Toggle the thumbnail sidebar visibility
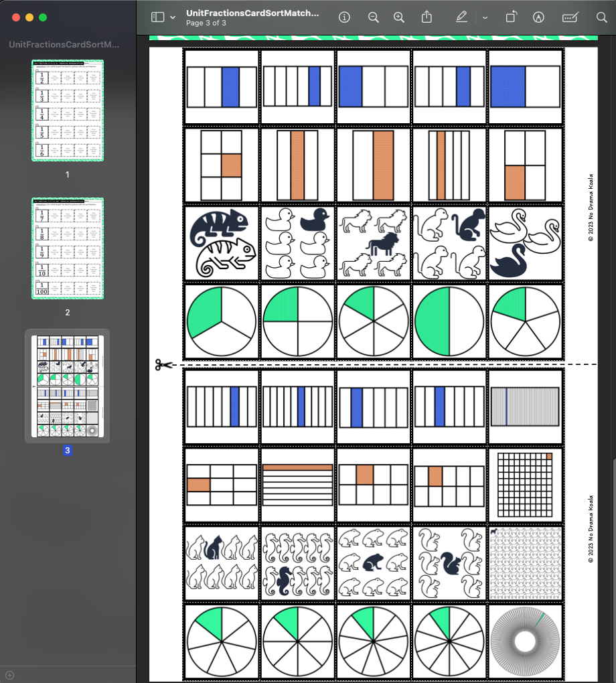This screenshot has width=616, height=683. (x=158, y=17)
